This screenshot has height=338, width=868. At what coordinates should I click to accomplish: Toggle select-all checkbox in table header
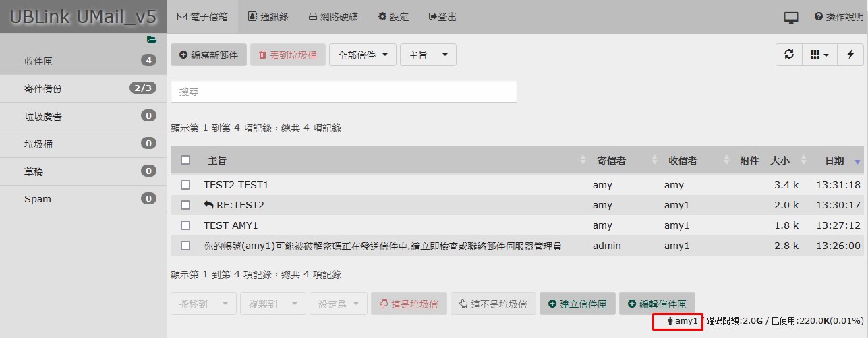(x=185, y=161)
